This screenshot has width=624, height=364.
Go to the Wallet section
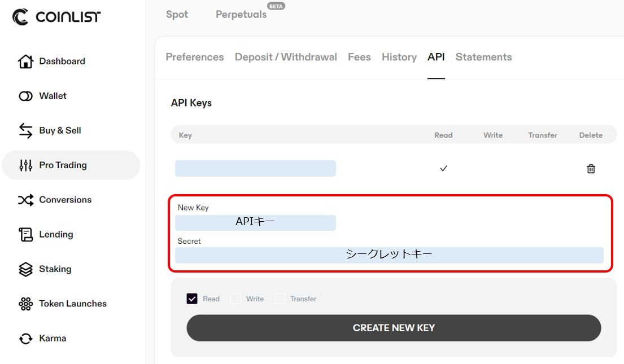click(53, 96)
